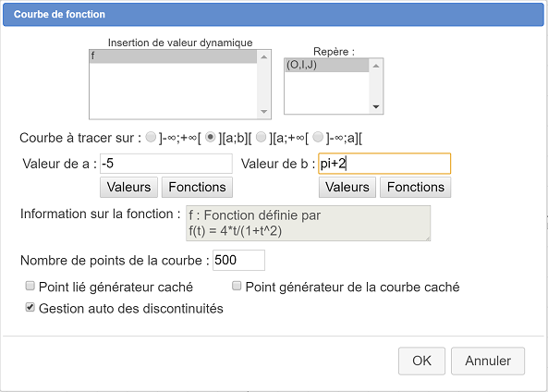Enable Point lié générateur caché checkbox
This screenshot has height=392, width=548.
[30, 286]
